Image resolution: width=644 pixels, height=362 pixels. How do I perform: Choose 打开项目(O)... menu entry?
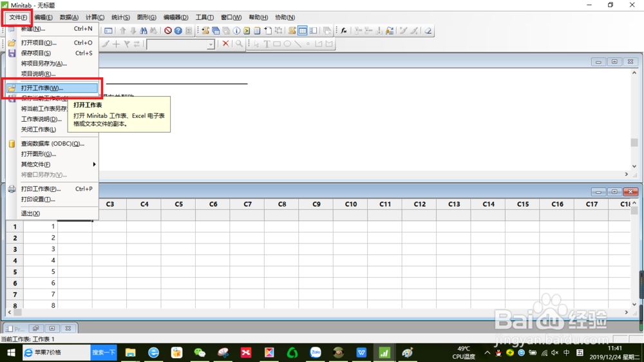pyautogui.click(x=52, y=43)
